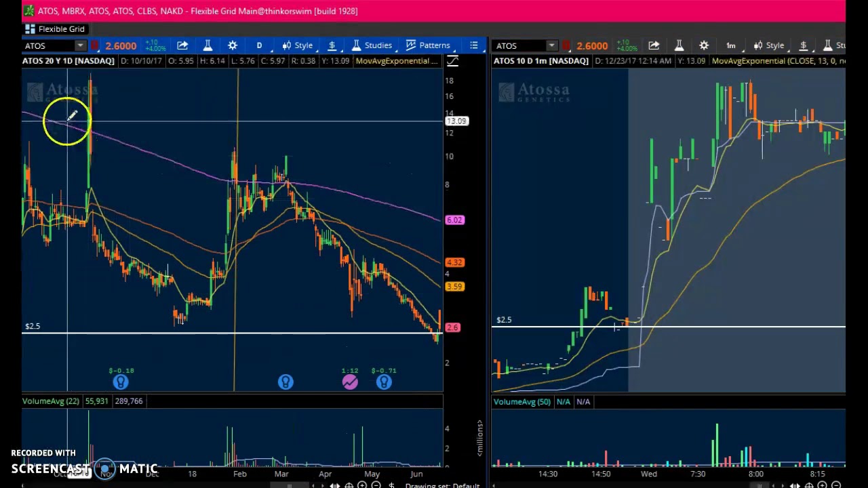Image resolution: width=868 pixels, height=488 pixels.
Task: Open chart settings gear in left chart
Action: tap(233, 45)
